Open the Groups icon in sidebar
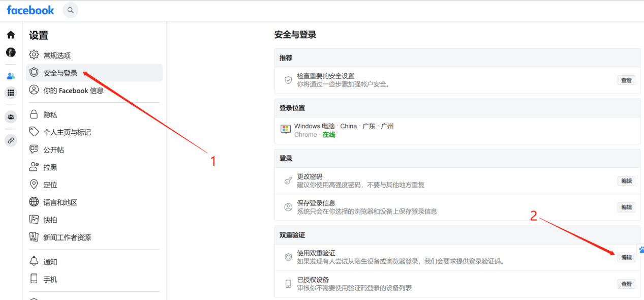The width and height of the screenshot is (644, 300). pyautogui.click(x=11, y=117)
